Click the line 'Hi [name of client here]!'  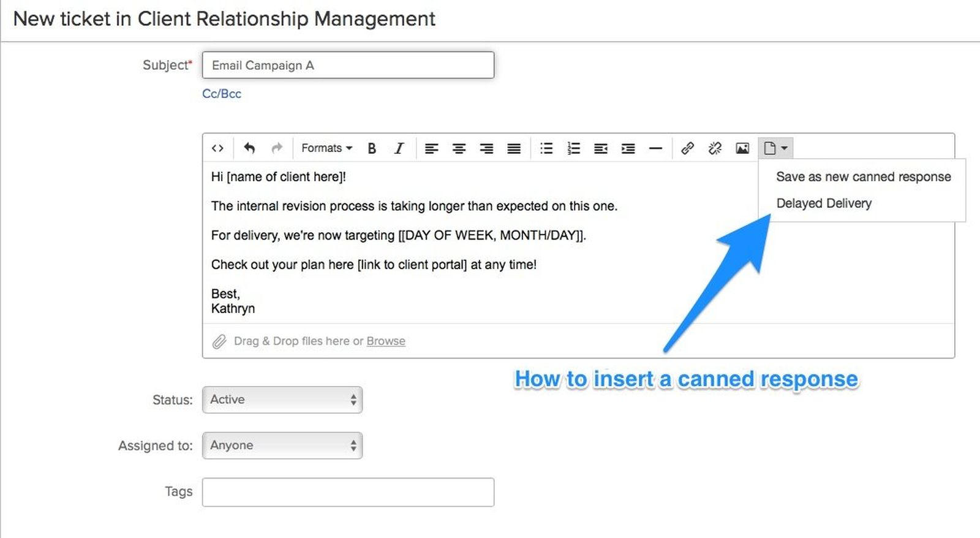pos(279,177)
